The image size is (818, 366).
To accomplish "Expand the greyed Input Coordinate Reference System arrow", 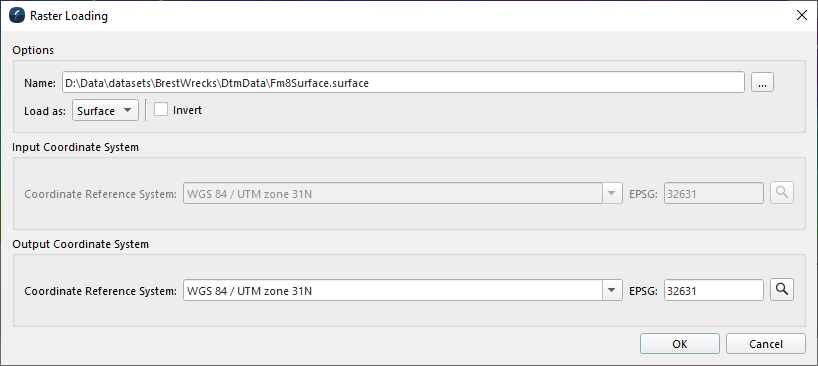I will click(612, 193).
